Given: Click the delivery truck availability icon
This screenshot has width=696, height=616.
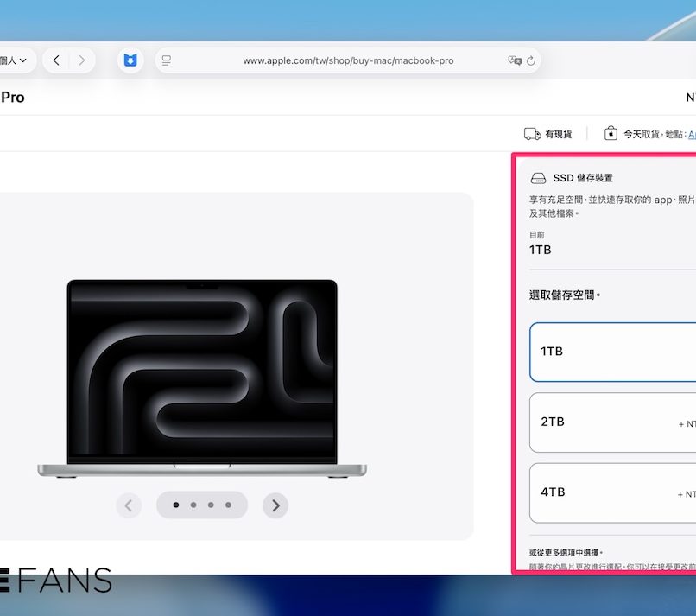Looking at the screenshot, I should coord(532,134).
